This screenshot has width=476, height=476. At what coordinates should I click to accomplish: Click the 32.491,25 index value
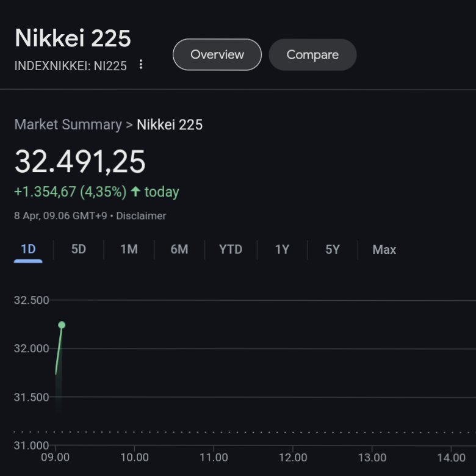coord(80,162)
